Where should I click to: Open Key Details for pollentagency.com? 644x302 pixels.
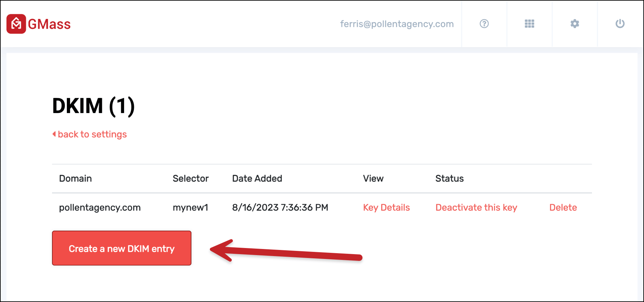pyautogui.click(x=386, y=208)
